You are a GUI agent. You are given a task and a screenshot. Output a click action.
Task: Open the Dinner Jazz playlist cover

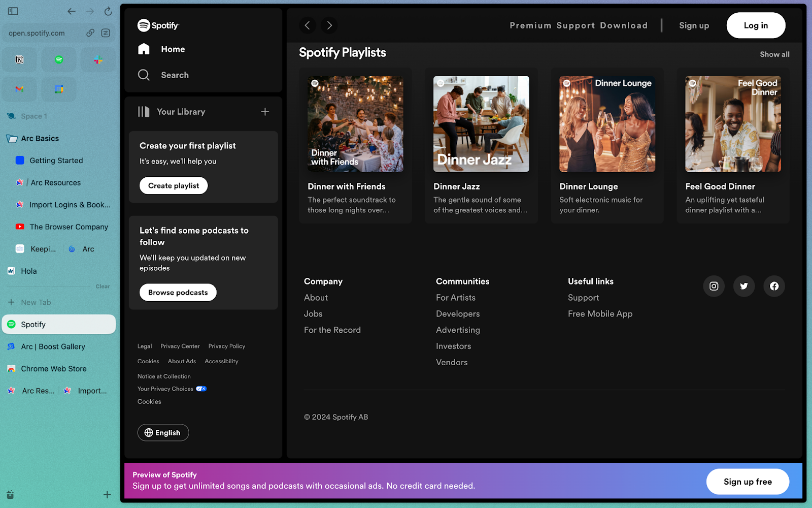pos(481,124)
